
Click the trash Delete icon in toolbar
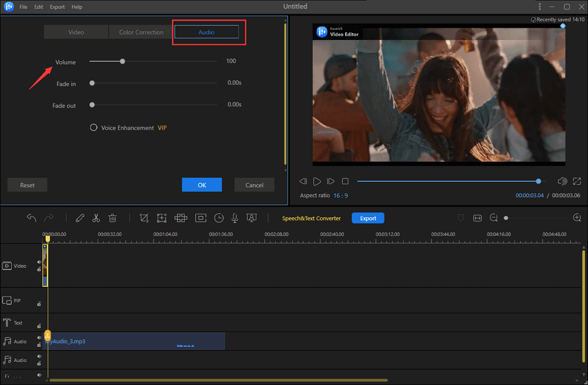pyautogui.click(x=113, y=218)
